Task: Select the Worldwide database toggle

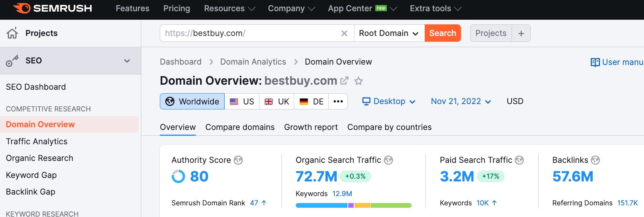Action: pyautogui.click(x=192, y=101)
